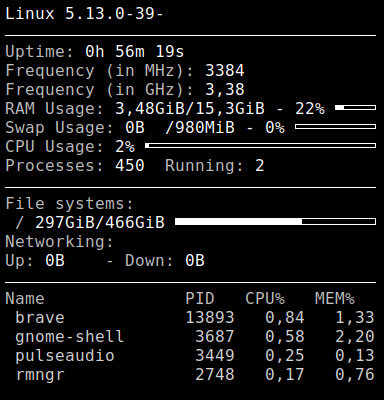Click the frequency value 3384 in MHz

click(x=225, y=71)
